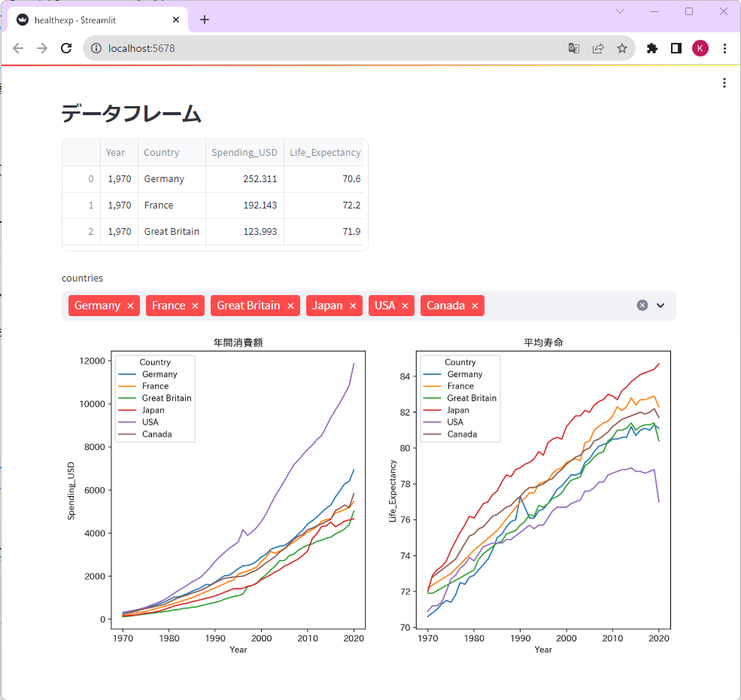Select the 71.9 life expectancy cell

[325, 232]
